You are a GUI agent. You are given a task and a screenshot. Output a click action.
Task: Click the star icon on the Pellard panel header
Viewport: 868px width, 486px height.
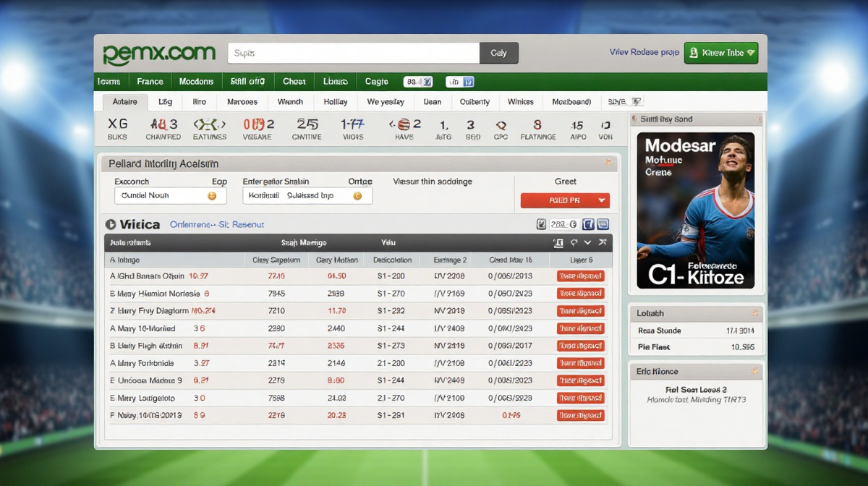pos(608,163)
